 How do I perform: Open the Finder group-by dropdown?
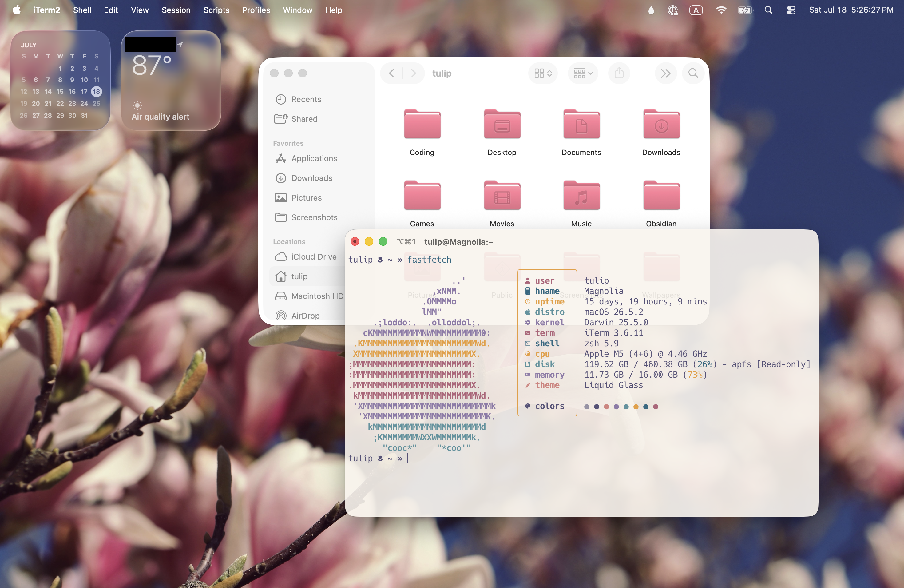(583, 73)
